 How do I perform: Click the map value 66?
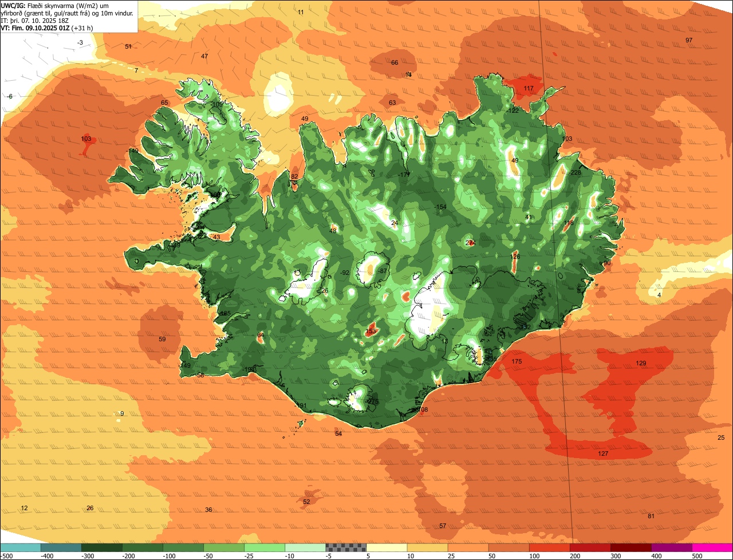pyautogui.click(x=395, y=63)
